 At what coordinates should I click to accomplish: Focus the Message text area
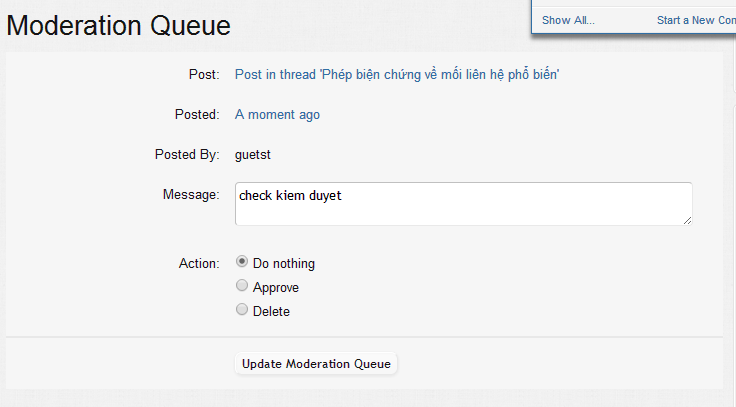click(463, 204)
